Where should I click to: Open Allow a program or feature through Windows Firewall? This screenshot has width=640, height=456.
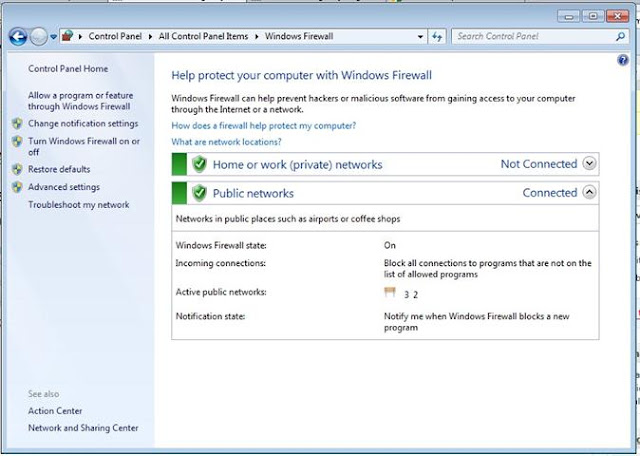(x=80, y=101)
